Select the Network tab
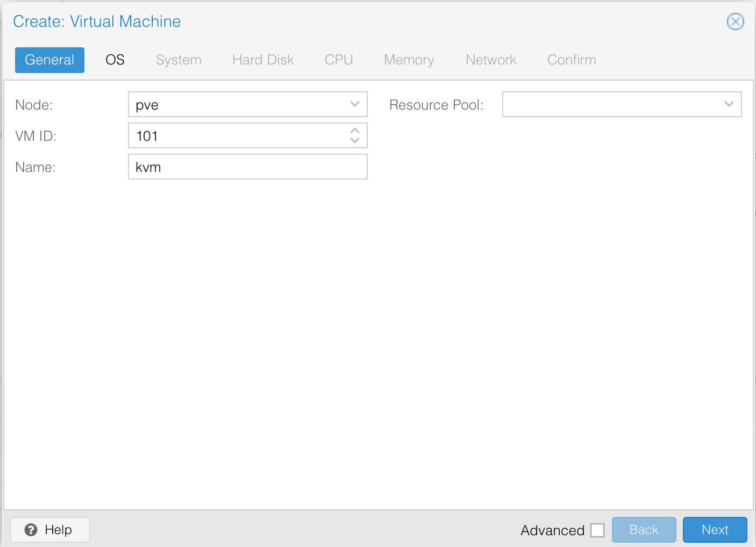The image size is (756, 547). (491, 60)
